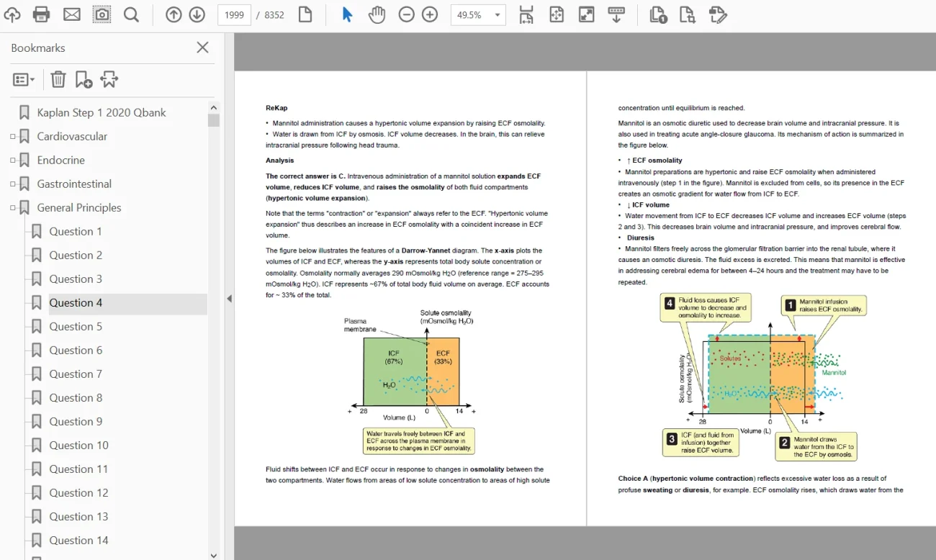Image resolution: width=936 pixels, height=560 pixels.
Task: Jump to Question 1 bookmark
Action: [76, 231]
